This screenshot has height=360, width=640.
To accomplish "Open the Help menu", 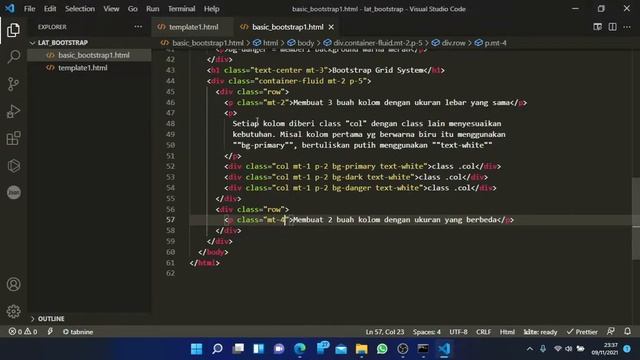I will coord(211,9).
